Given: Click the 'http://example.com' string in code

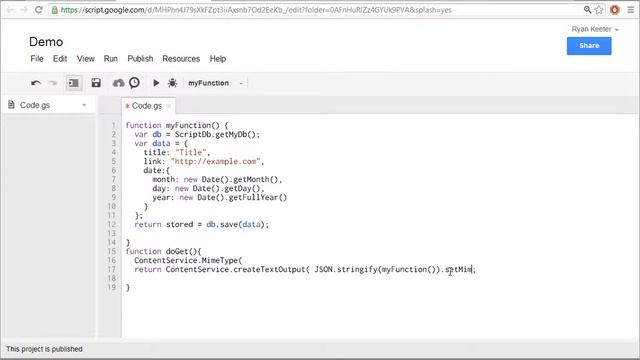Looking at the screenshot, I should coord(216,161).
